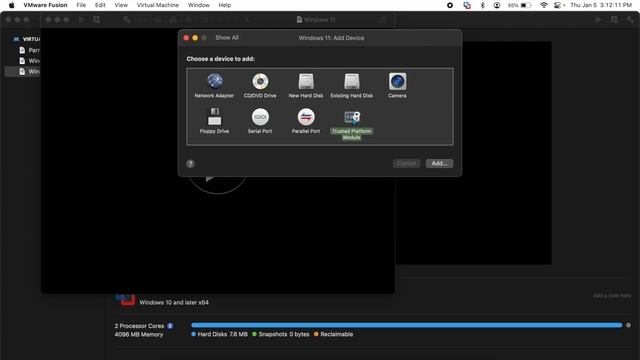Select the Trusted Platform Module device
The width and height of the screenshot is (640, 360).
pos(351,125)
